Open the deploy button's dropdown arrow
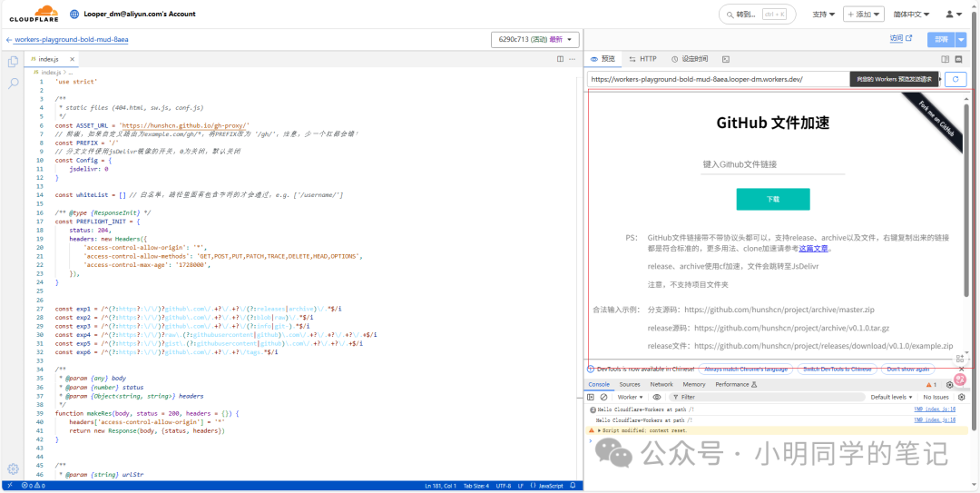 coord(961,39)
